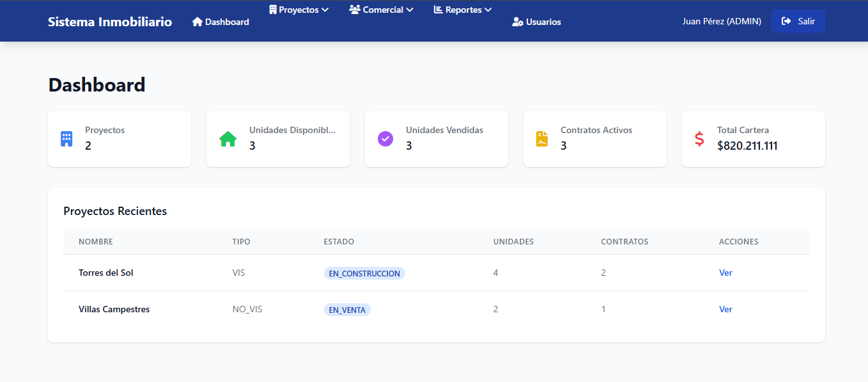Click the user-gear icon beside Usuarios
Screen dimensions: 868x382
518,22
